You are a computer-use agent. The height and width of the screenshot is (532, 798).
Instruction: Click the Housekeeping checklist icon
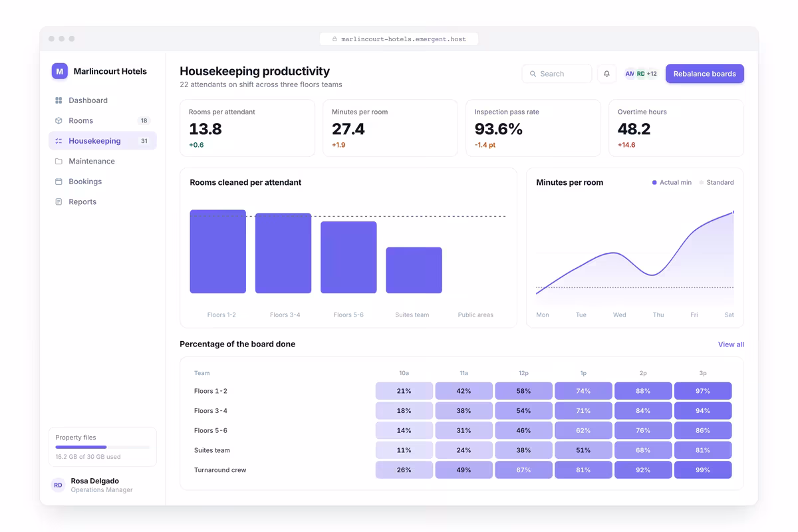pos(59,141)
